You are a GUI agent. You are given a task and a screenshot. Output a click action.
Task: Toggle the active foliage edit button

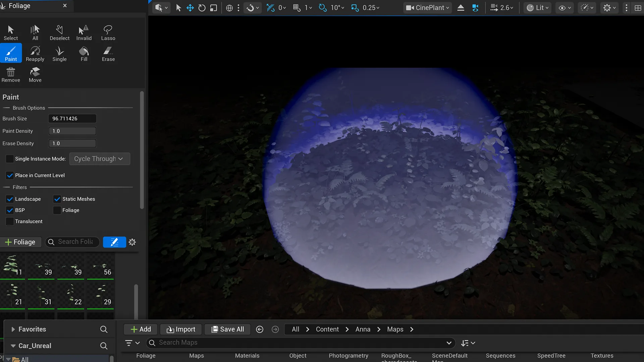(114, 242)
